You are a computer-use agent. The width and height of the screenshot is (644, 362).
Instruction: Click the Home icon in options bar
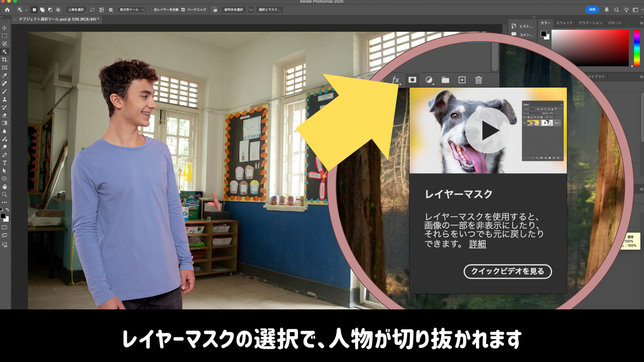coord(7,10)
